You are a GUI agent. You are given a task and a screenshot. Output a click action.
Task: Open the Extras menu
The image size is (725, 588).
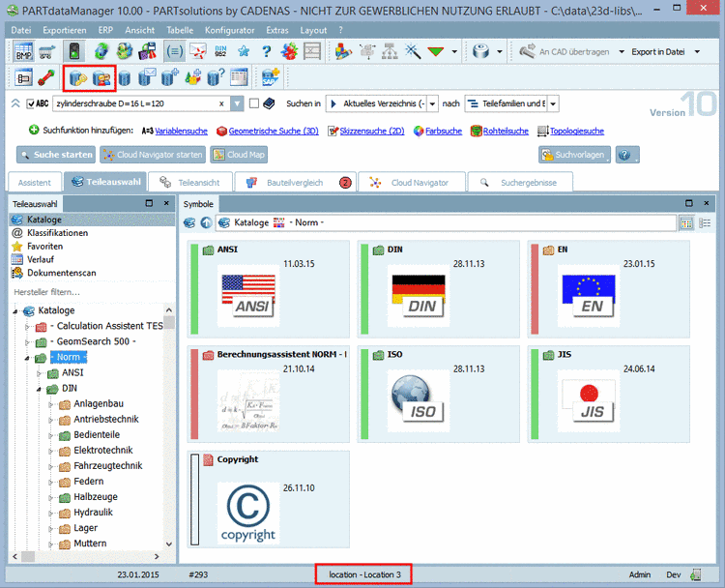click(277, 30)
